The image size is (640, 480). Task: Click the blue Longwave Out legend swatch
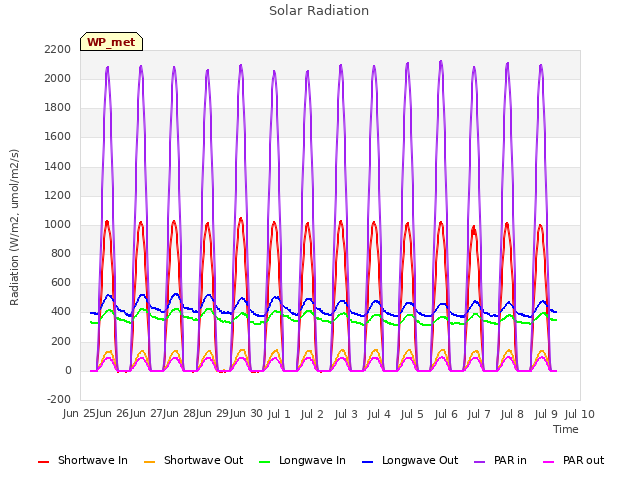point(367,462)
